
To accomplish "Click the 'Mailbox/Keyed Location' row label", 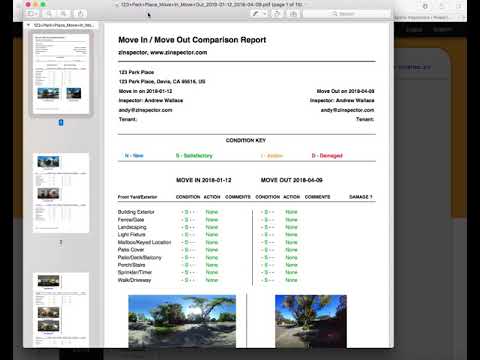I will point(144,242).
